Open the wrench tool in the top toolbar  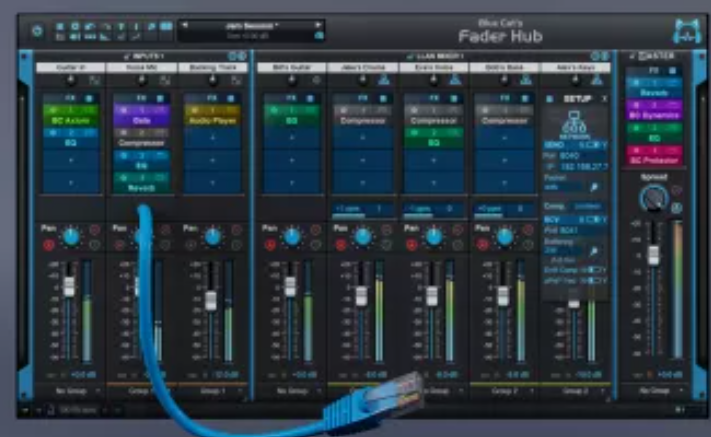click(x=151, y=27)
